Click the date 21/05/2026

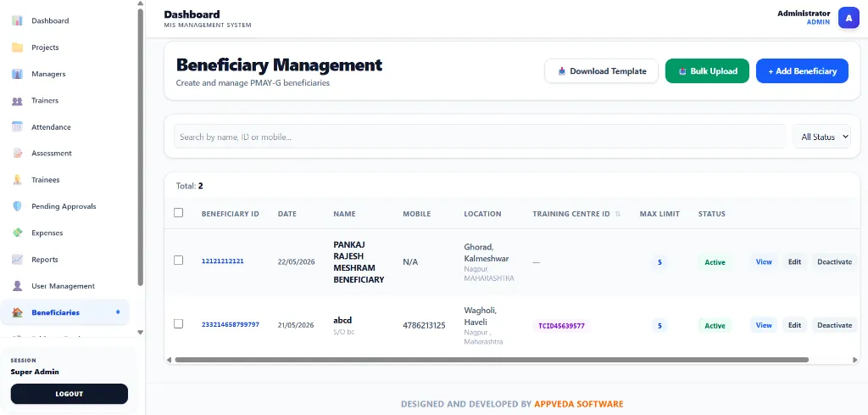(x=296, y=325)
